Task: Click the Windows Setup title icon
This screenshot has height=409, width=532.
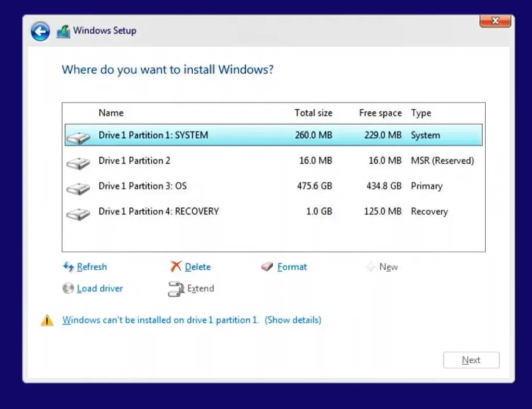Action: [63, 32]
